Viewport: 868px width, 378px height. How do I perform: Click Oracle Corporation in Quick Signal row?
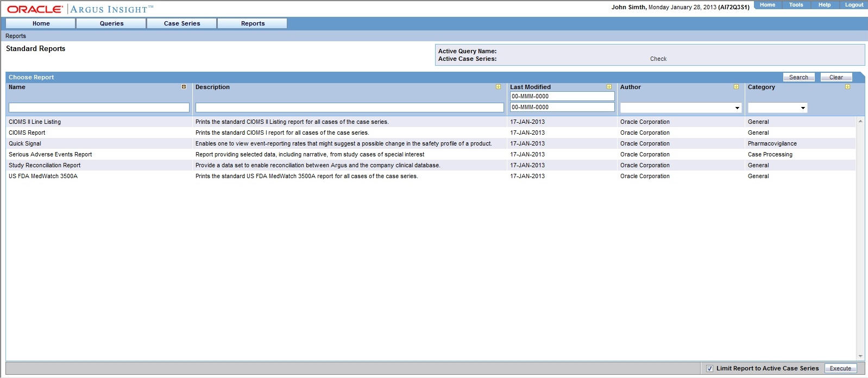(645, 143)
